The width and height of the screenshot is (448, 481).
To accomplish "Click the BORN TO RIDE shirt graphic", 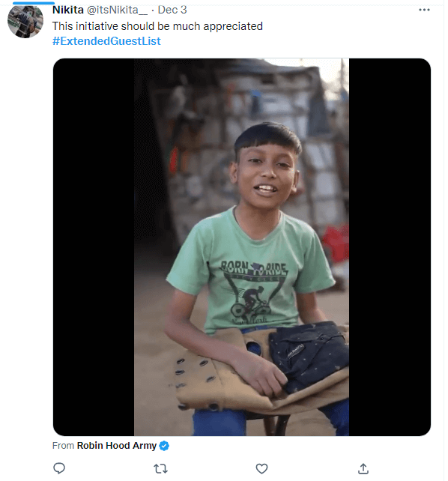I will tap(253, 291).
